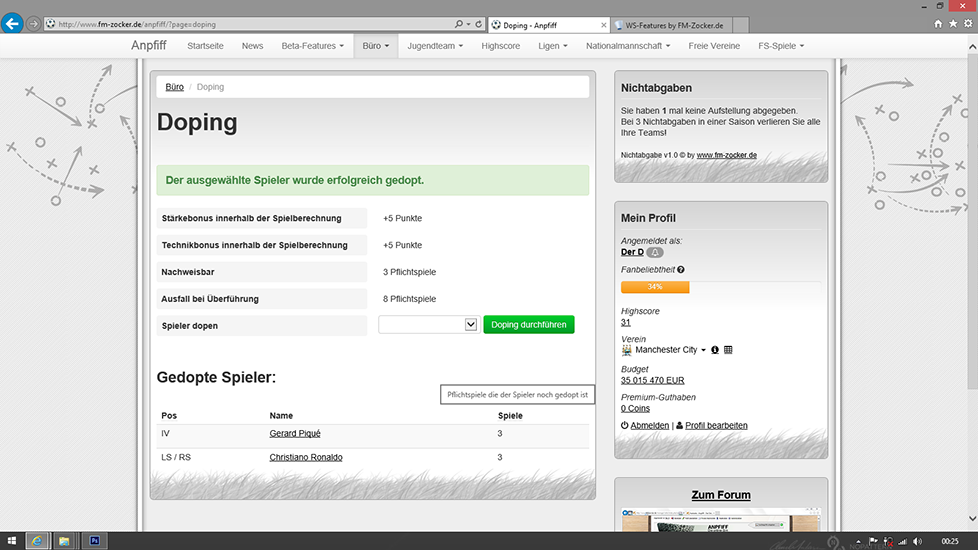Open the Zum Forum link
Screen dimensions: 978x550
coord(720,495)
